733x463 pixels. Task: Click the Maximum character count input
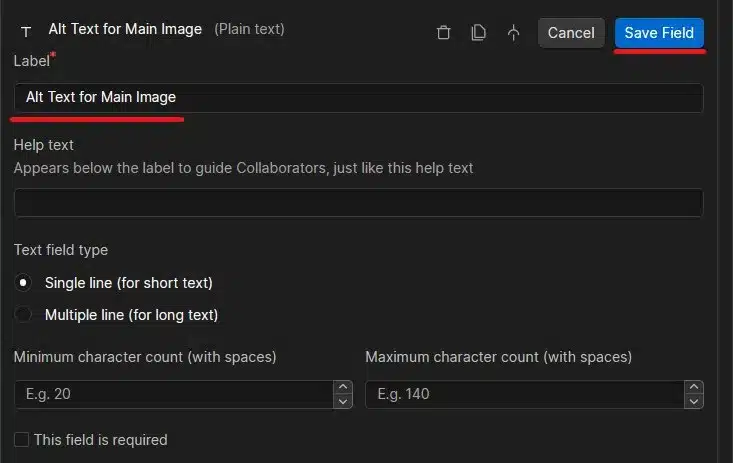525,394
